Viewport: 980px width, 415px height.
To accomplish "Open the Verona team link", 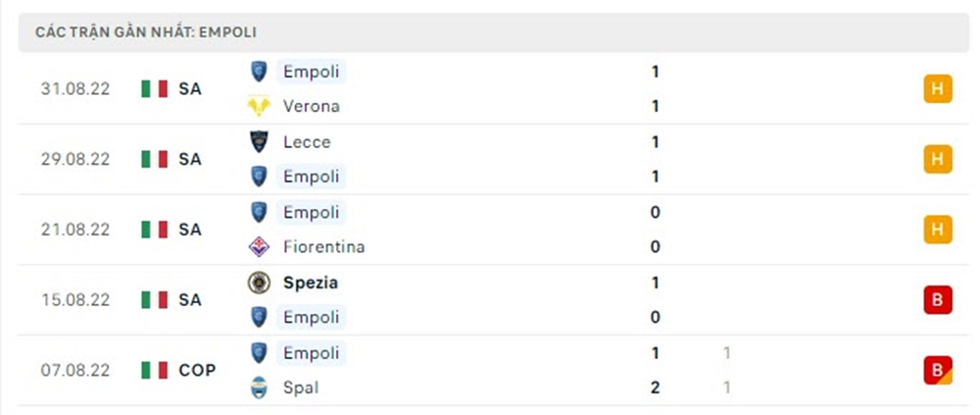I will point(311,106).
